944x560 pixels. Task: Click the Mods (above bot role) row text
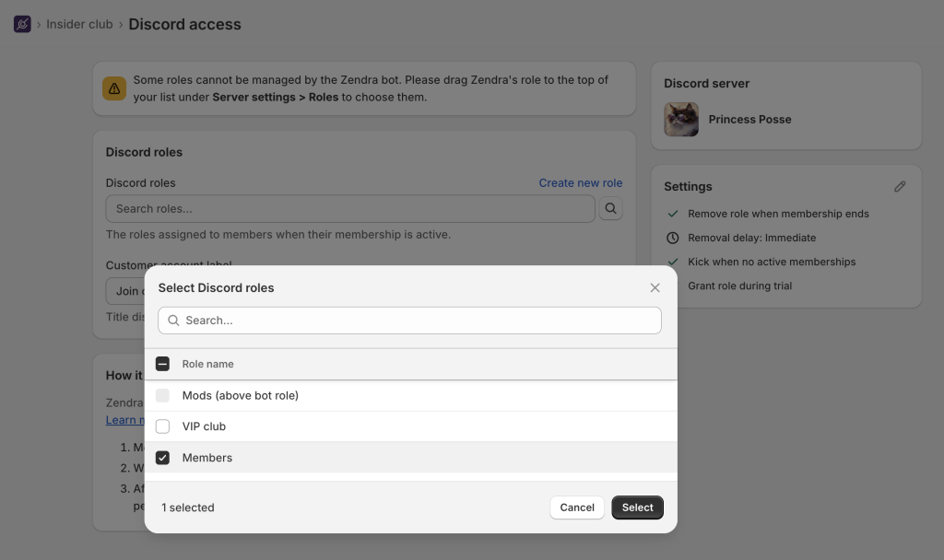tap(241, 395)
